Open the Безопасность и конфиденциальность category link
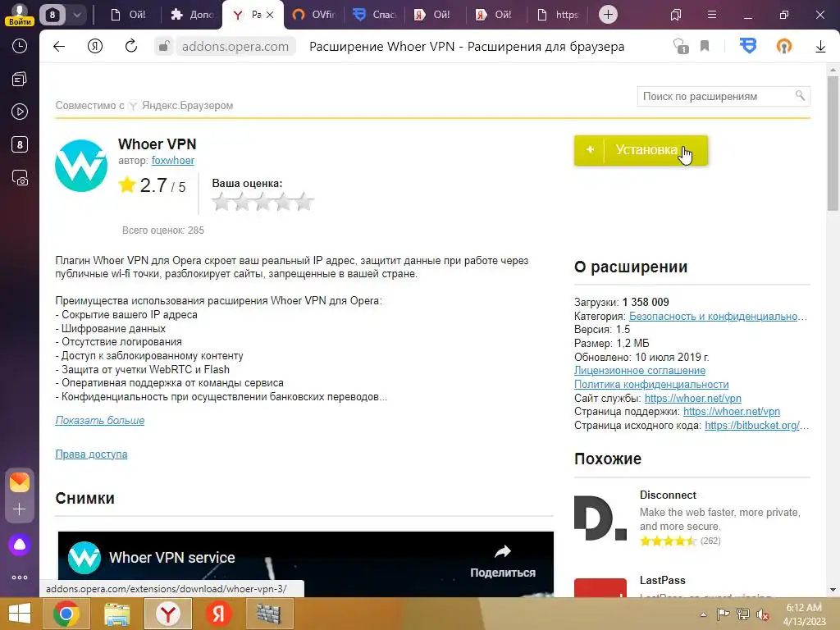The width and height of the screenshot is (840, 630). (x=718, y=317)
